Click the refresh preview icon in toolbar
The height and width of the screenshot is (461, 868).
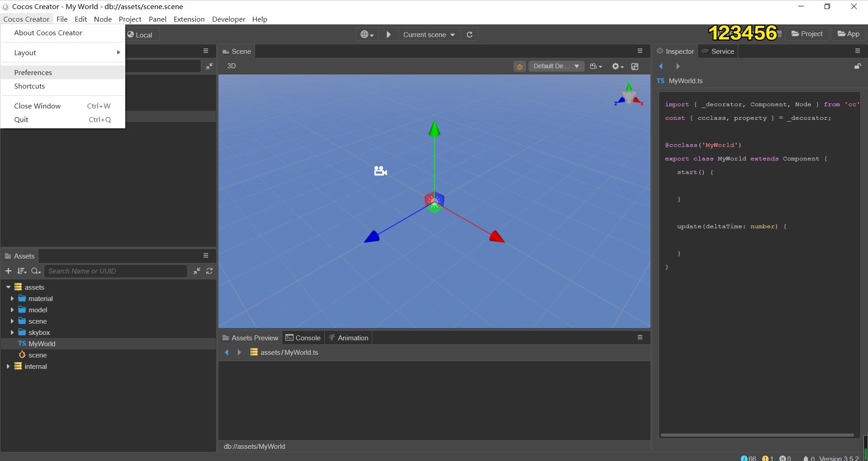point(470,35)
